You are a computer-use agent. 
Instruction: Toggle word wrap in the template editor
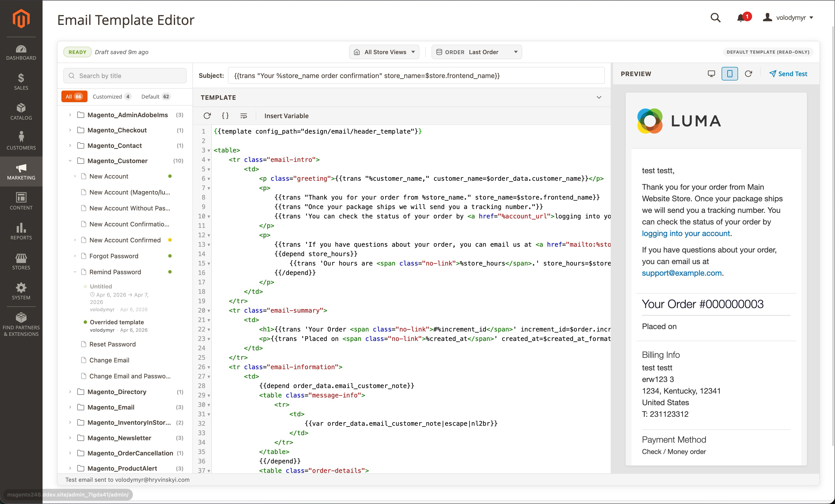(244, 115)
